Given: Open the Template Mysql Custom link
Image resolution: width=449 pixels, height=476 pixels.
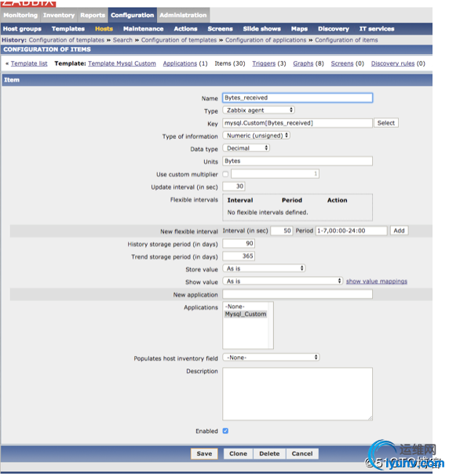Looking at the screenshot, I should pyautogui.click(x=122, y=64).
